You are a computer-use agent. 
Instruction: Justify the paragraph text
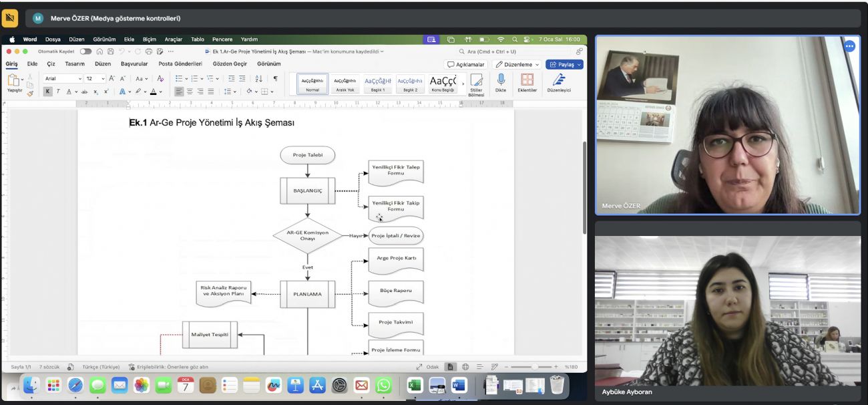coord(211,92)
